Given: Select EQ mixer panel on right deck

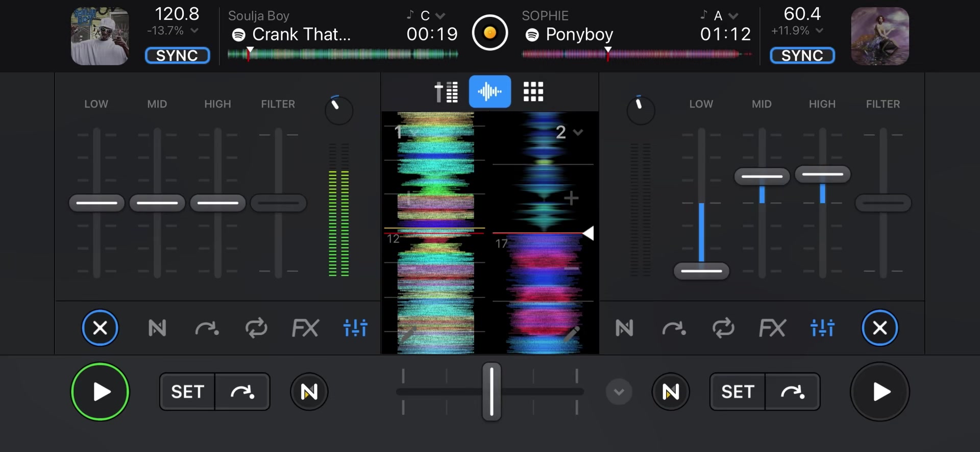Looking at the screenshot, I should coord(822,328).
